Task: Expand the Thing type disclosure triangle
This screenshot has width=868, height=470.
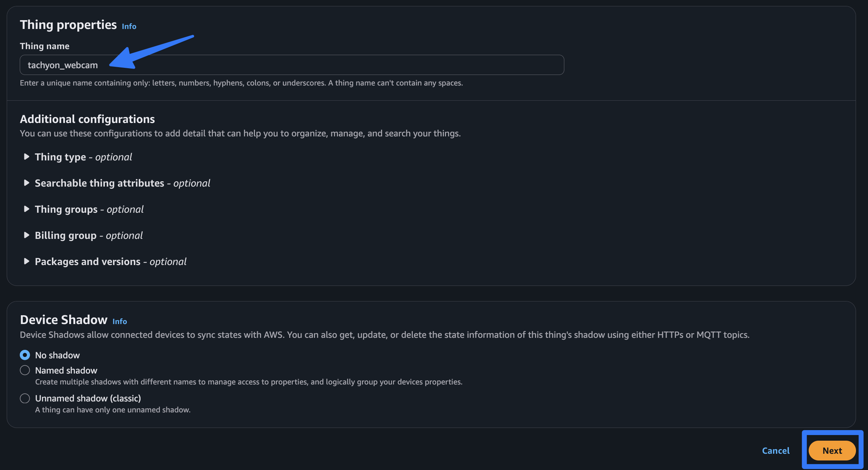Action: click(x=26, y=157)
